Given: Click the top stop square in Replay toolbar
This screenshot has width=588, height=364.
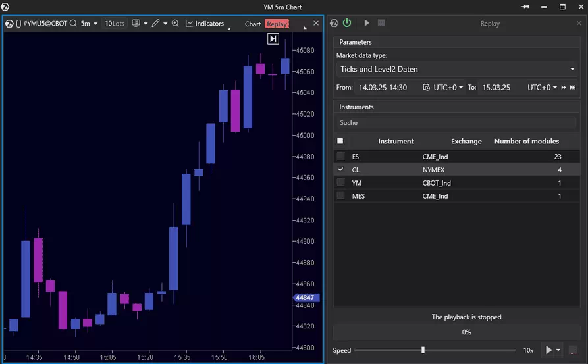Looking at the screenshot, I should 381,23.
